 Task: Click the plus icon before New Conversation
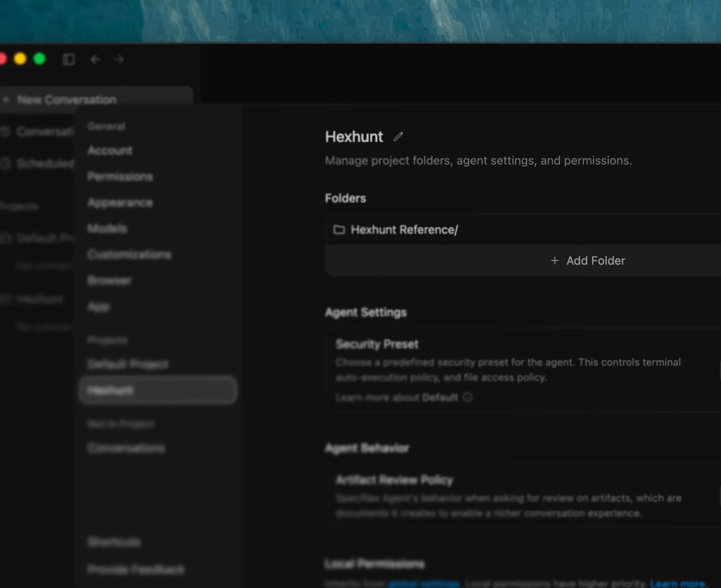pyautogui.click(x=6, y=100)
